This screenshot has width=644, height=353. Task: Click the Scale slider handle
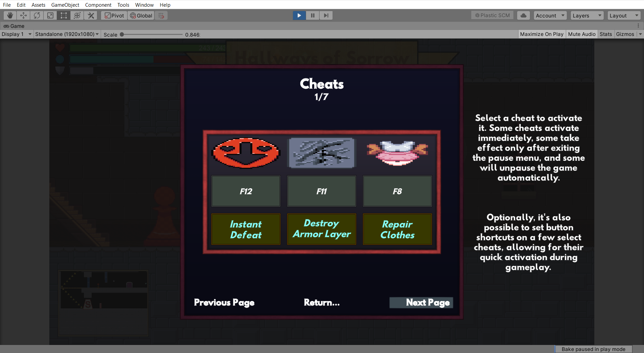[x=122, y=34]
